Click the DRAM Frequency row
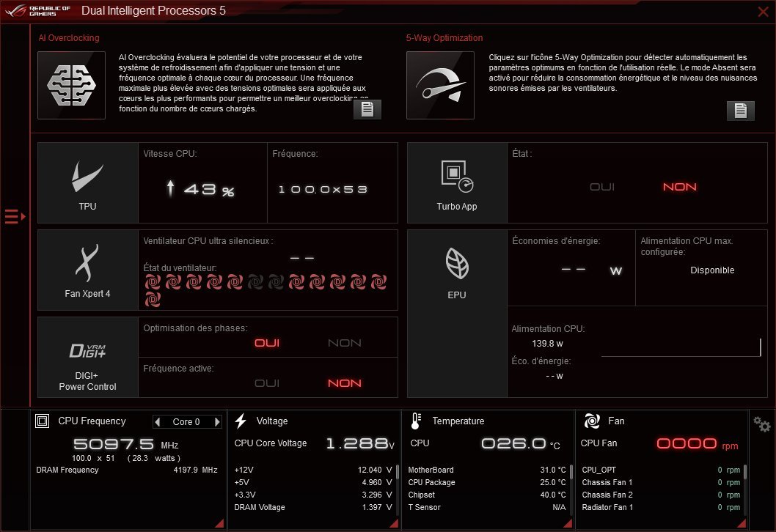The width and height of the screenshot is (776, 532). click(127, 470)
